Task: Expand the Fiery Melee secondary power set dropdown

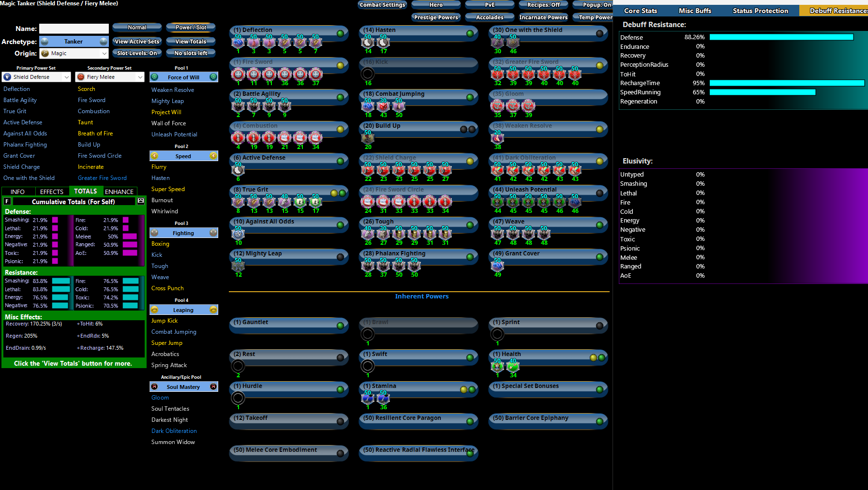Action: [x=110, y=77]
